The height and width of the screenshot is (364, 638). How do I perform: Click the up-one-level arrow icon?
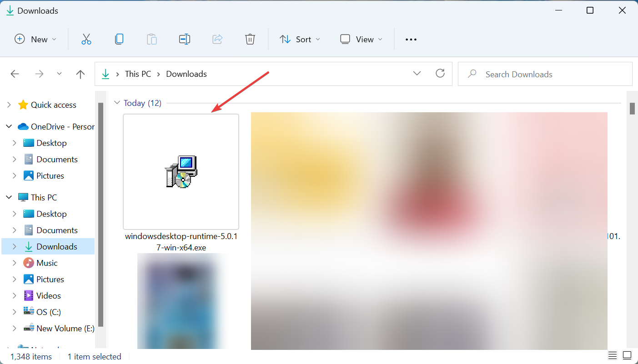coord(80,74)
